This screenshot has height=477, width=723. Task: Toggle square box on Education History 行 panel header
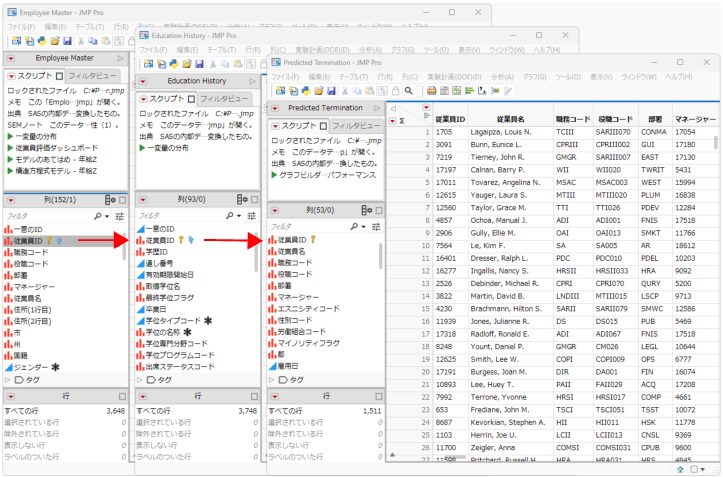255,396
